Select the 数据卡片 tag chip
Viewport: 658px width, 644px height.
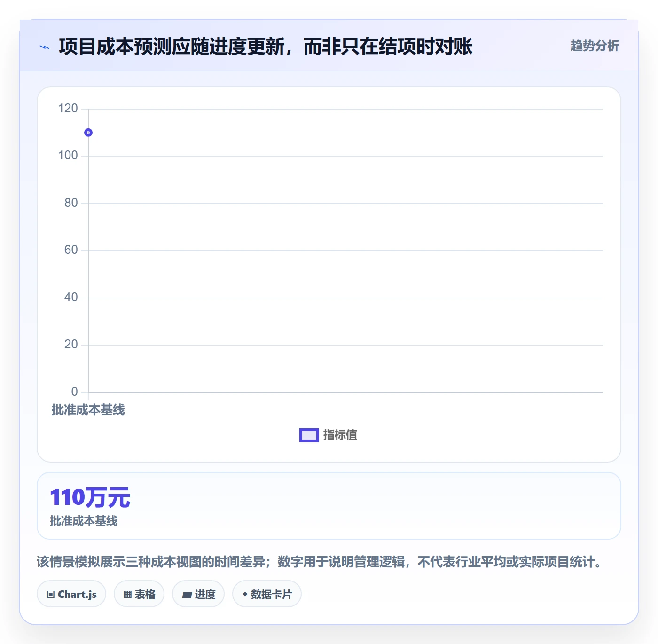tap(267, 594)
